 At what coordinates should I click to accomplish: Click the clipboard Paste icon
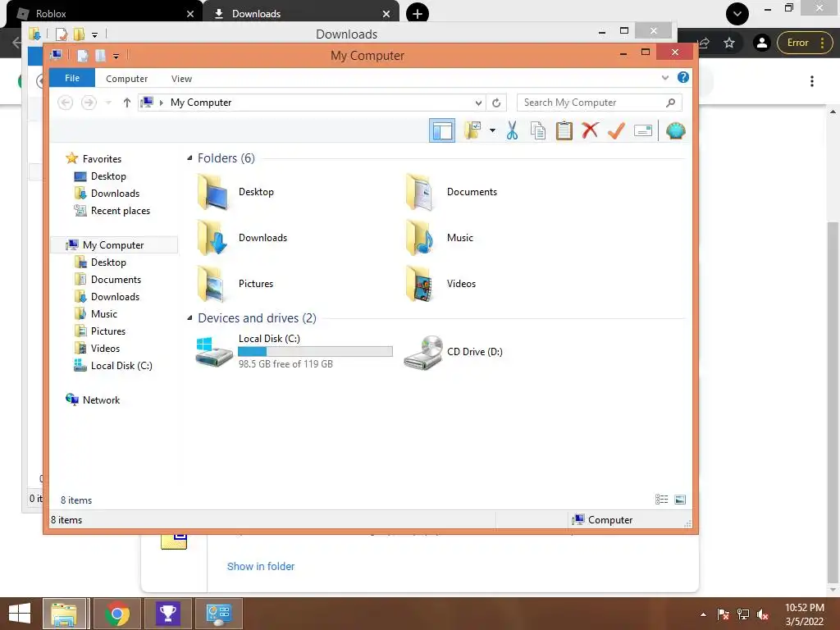pos(564,130)
